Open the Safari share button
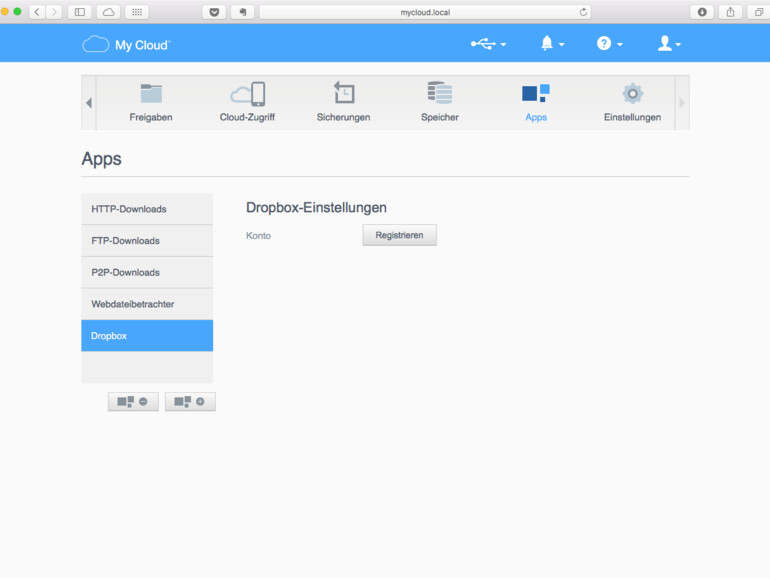 click(730, 12)
